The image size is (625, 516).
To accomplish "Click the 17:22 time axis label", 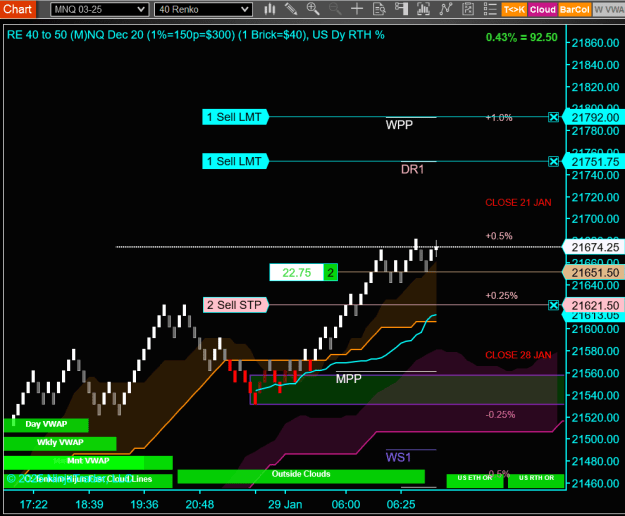I will pyautogui.click(x=33, y=504).
